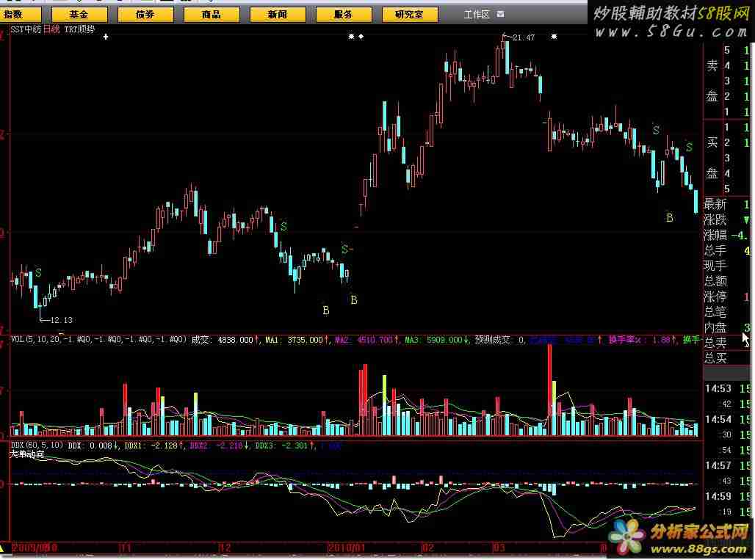The width and height of the screenshot is (755, 560).
Task: Click the green S sell signal near 12.13 low
Action: pos(38,273)
